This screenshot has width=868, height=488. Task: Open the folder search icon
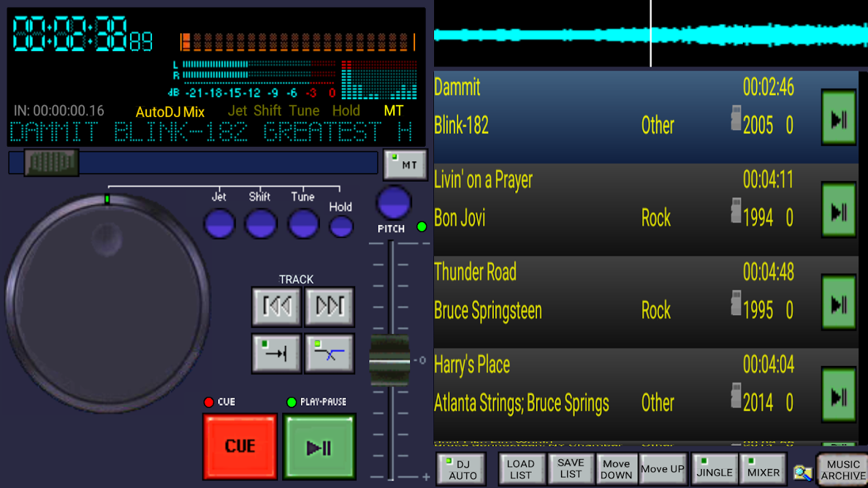[x=803, y=473]
